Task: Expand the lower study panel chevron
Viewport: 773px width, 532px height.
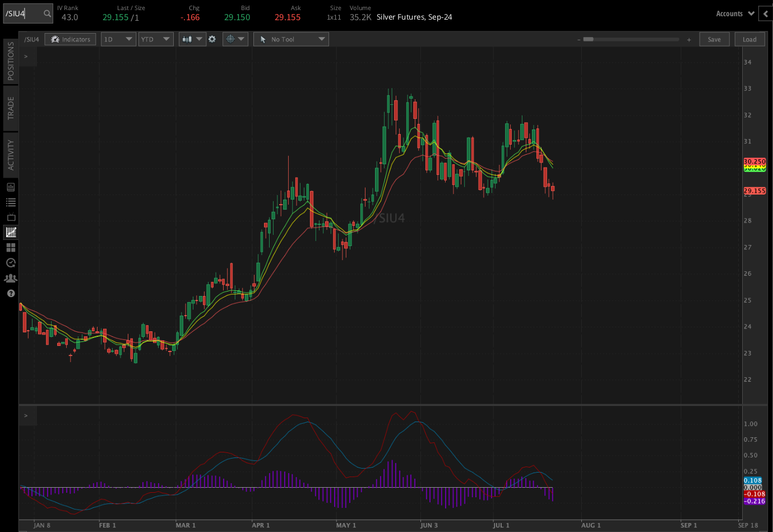Action: [26, 415]
